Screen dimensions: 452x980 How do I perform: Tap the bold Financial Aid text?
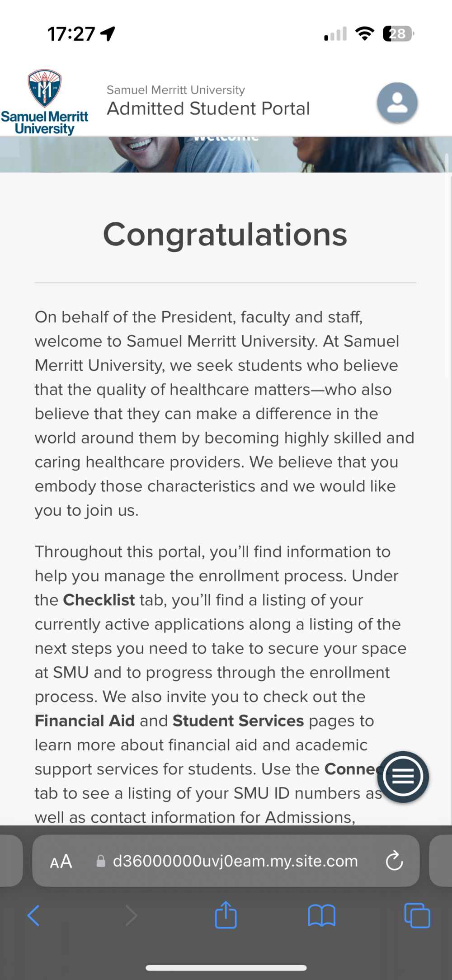(85, 721)
